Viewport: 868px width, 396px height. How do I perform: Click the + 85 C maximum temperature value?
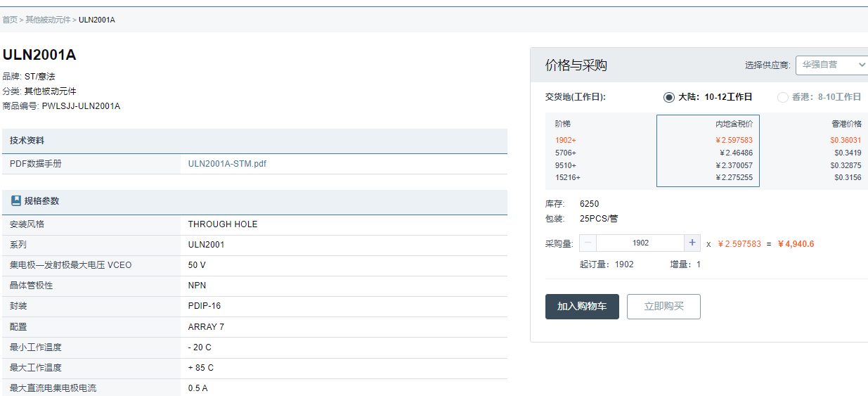(x=201, y=368)
